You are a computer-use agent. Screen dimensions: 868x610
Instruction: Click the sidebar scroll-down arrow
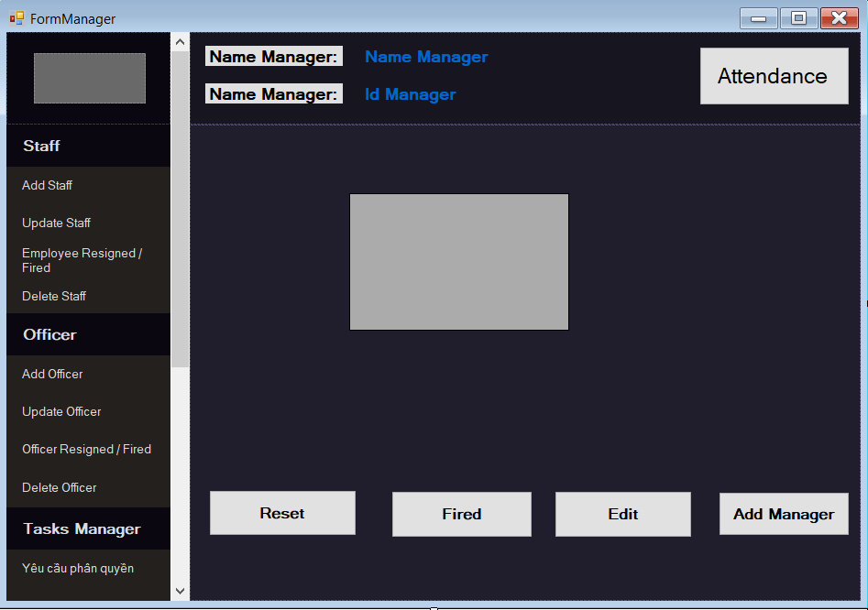click(x=180, y=590)
